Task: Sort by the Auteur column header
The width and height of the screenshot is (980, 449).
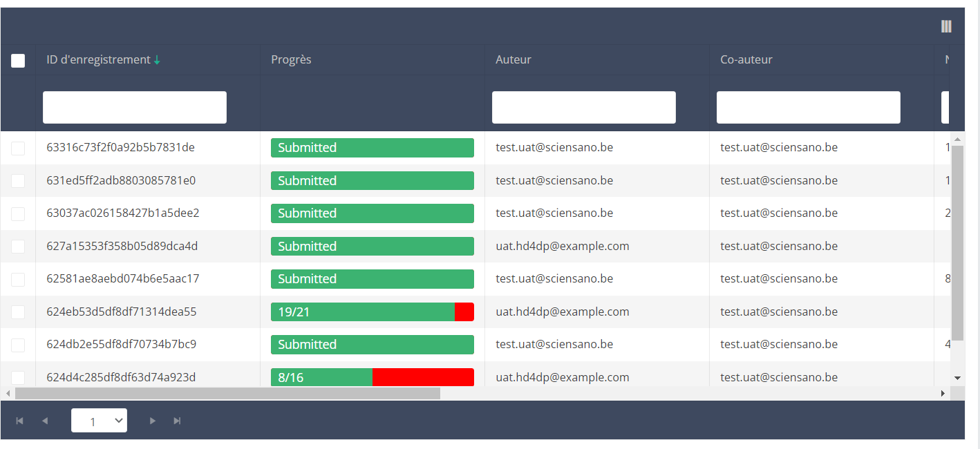Action: point(513,59)
